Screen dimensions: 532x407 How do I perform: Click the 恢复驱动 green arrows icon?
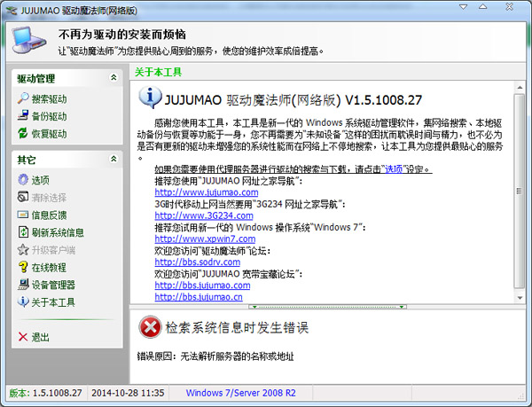tap(22, 134)
